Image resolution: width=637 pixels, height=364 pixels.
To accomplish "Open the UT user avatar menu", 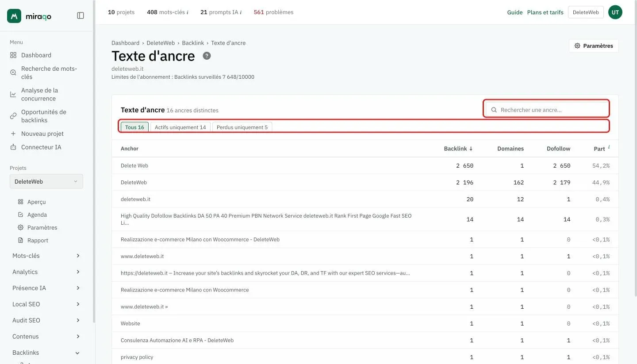I will point(615,12).
